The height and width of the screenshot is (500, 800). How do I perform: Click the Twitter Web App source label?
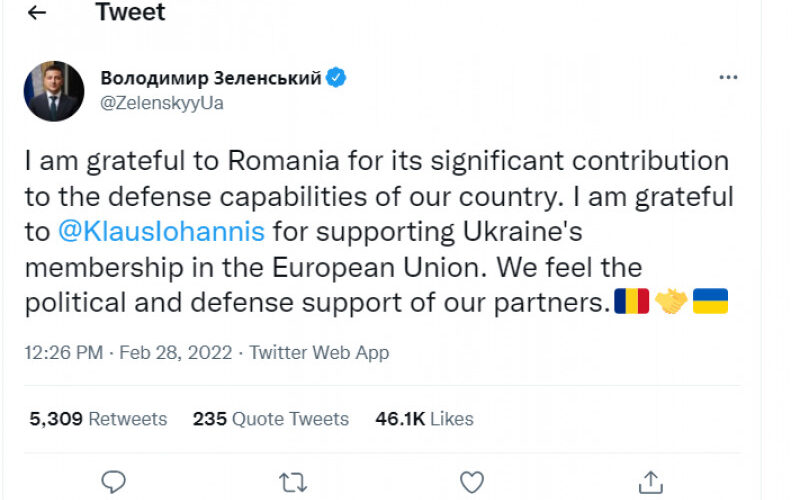[x=319, y=352]
